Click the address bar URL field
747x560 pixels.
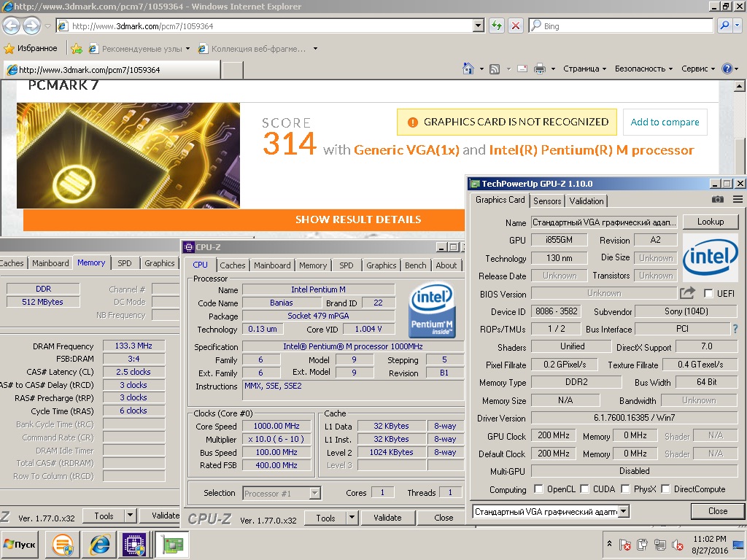click(x=271, y=26)
